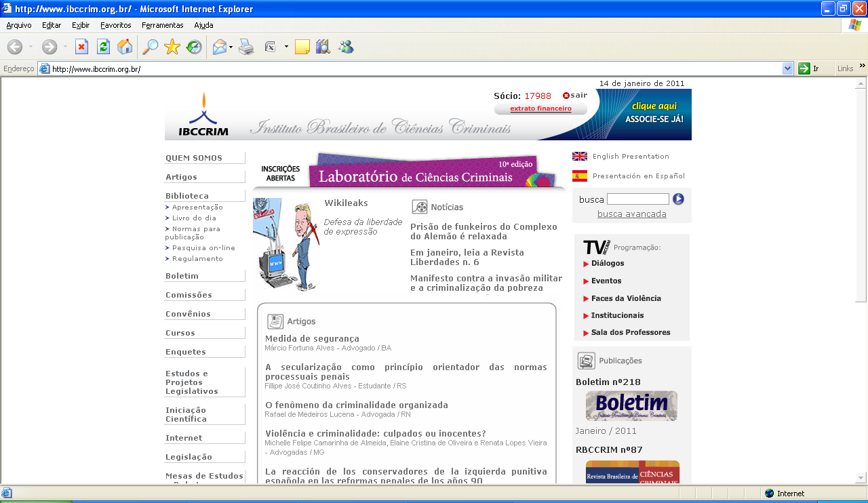Open the Ajuda menu
Viewport: 868px width, 503px height.
[203, 25]
